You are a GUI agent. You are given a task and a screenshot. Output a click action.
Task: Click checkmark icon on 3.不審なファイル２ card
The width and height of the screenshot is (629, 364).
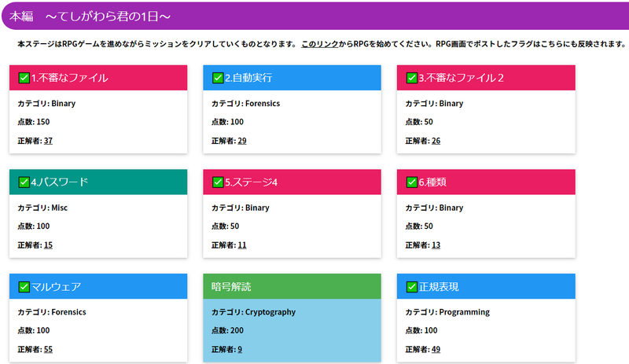pyautogui.click(x=412, y=78)
